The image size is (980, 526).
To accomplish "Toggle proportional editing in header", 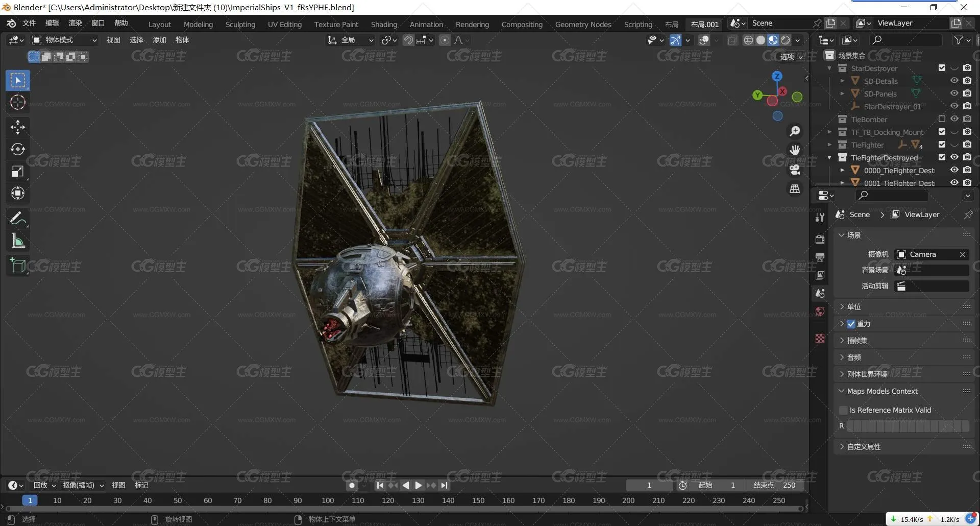I will click(445, 40).
